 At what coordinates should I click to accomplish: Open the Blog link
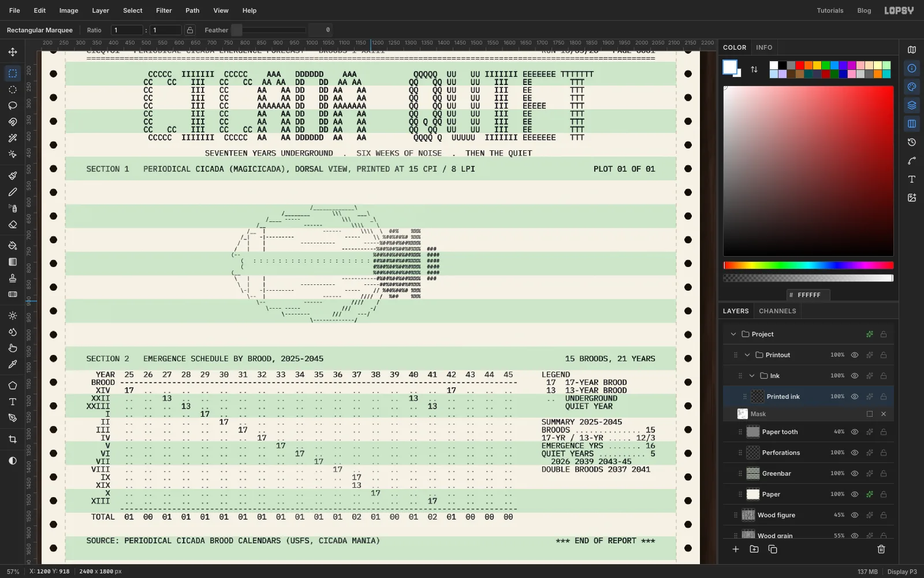point(864,10)
